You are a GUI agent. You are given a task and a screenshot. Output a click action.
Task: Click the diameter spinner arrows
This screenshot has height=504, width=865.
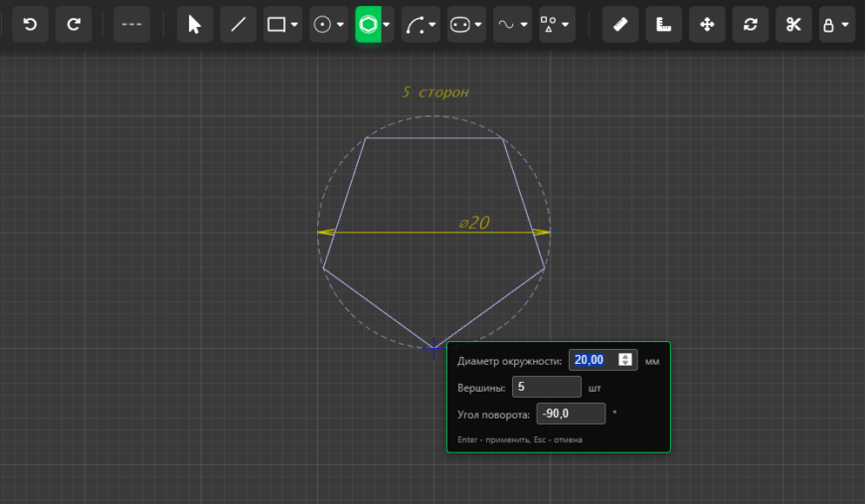625,360
